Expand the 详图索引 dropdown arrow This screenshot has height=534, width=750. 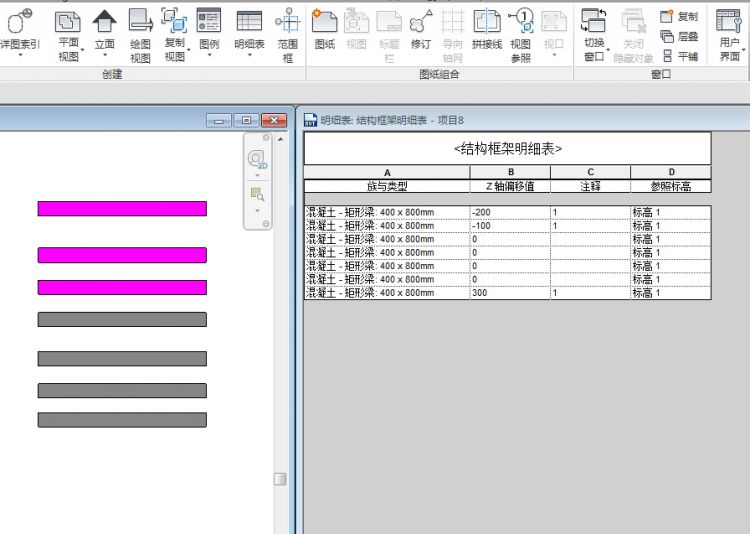[x=20, y=56]
